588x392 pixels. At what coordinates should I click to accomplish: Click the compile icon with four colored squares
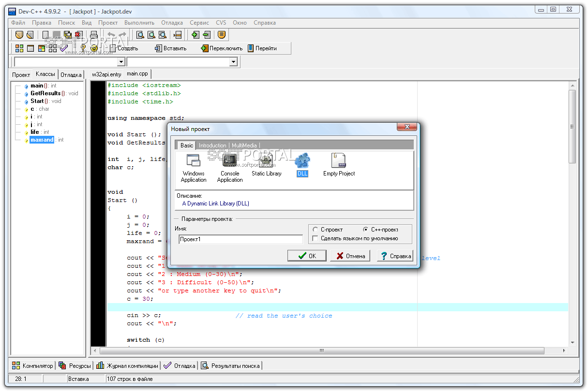coord(19,48)
